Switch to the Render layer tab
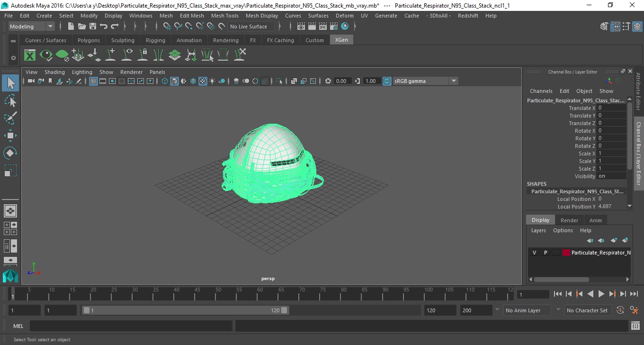 point(569,220)
